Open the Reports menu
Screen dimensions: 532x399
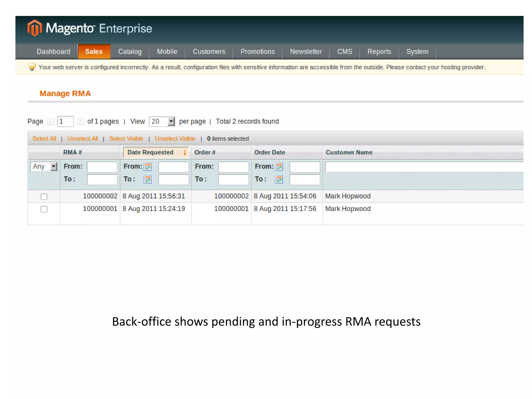coord(379,51)
